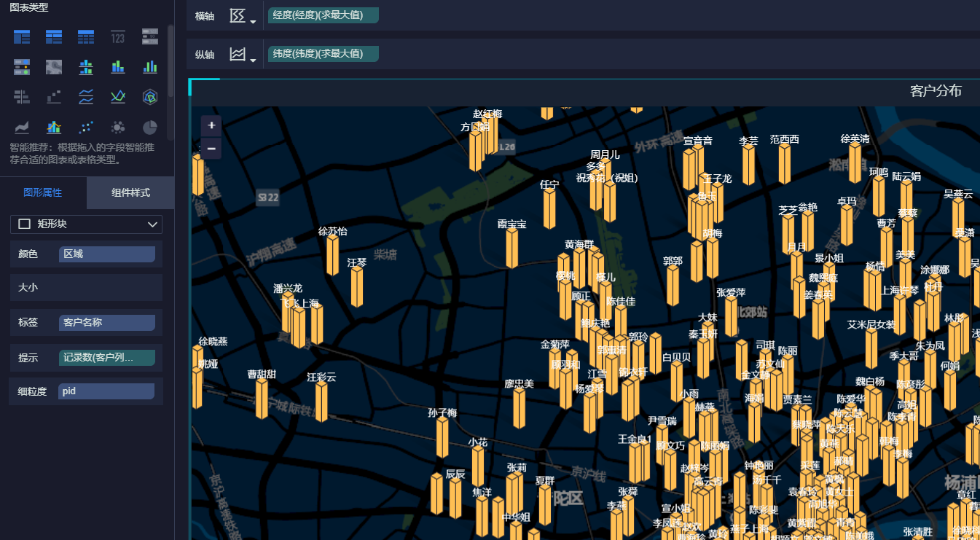Switch to the 图形属性 tab
The height and width of the screenshot is (540, 980).
pos(43,193)
